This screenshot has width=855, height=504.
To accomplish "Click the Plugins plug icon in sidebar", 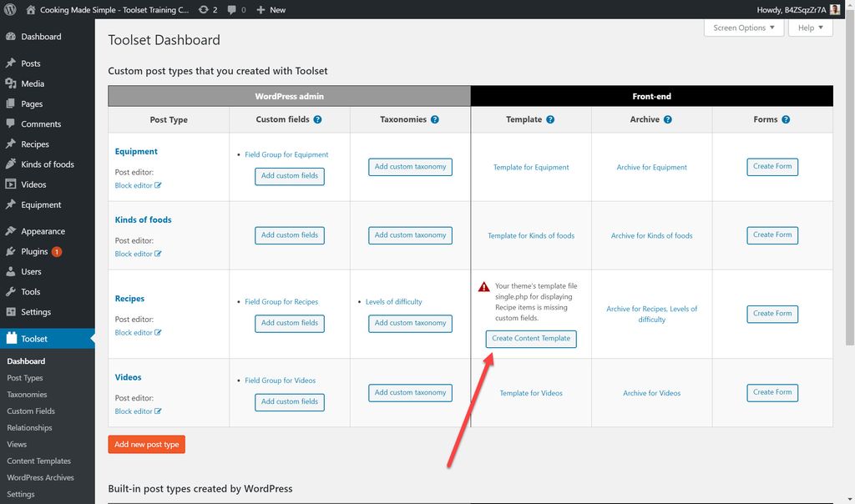I will 10,251.
